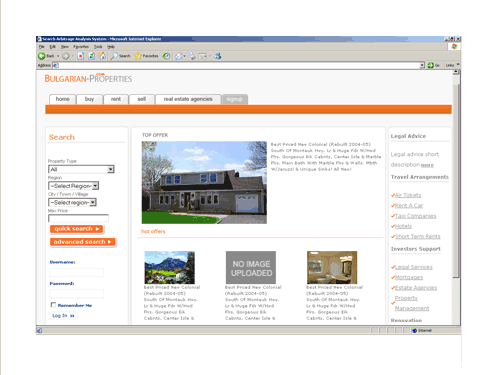Click the History icon in toolbar
Viewport: 500px width, 375px height.
pos(166,56)
